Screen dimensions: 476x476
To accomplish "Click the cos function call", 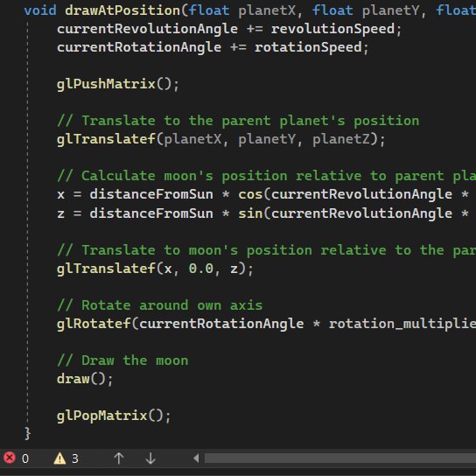I will tap(250, 194).
